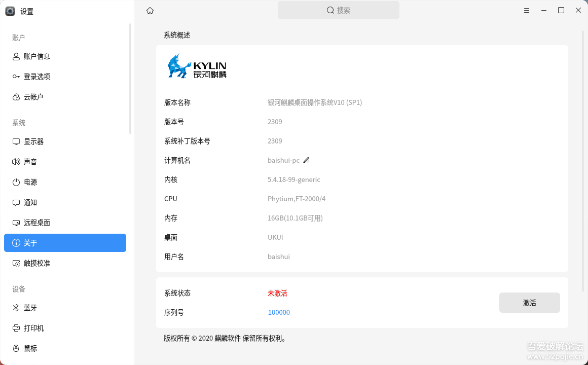This screenshot has height=365, width=588.
Task: Click the 系统概述 heading
Action: point(177,35)
